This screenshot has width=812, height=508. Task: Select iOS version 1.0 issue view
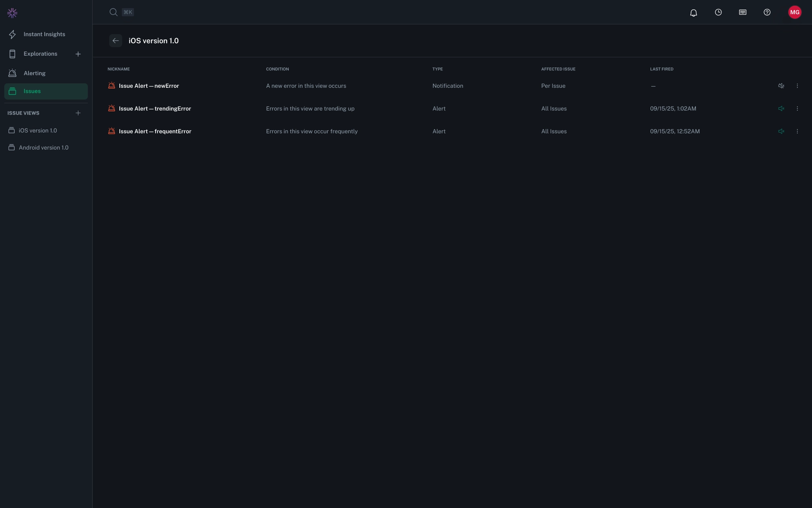38,130
